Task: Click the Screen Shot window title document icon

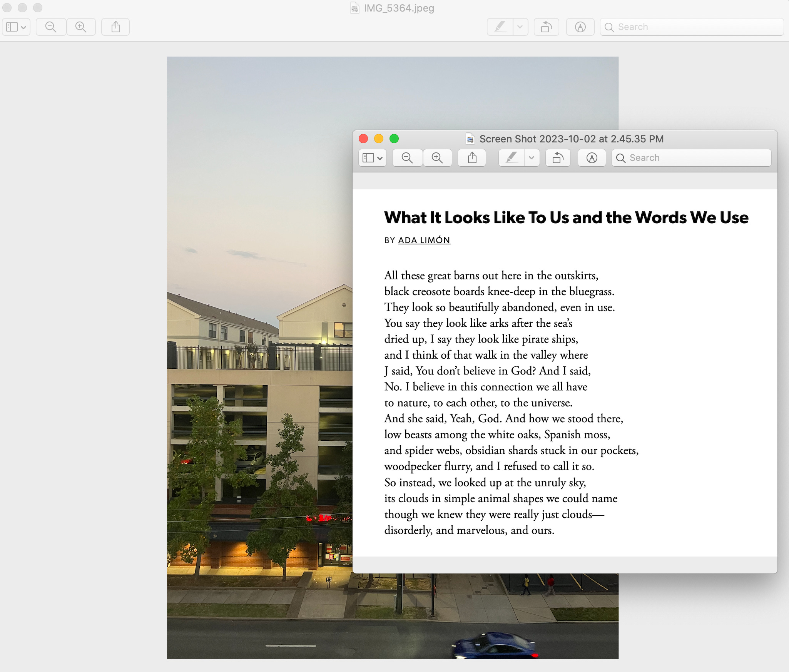Action: click(x=470, y=139)
